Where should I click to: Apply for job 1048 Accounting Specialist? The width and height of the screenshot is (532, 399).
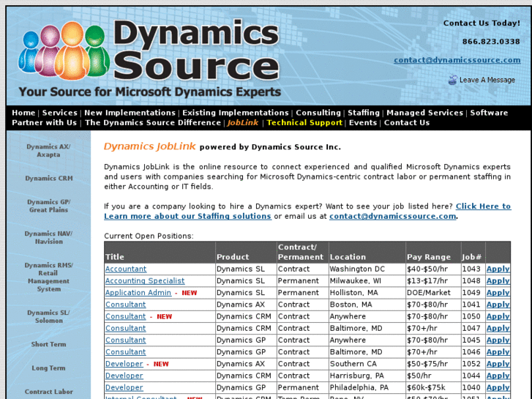pyautogui.click(x=498, y=281)
